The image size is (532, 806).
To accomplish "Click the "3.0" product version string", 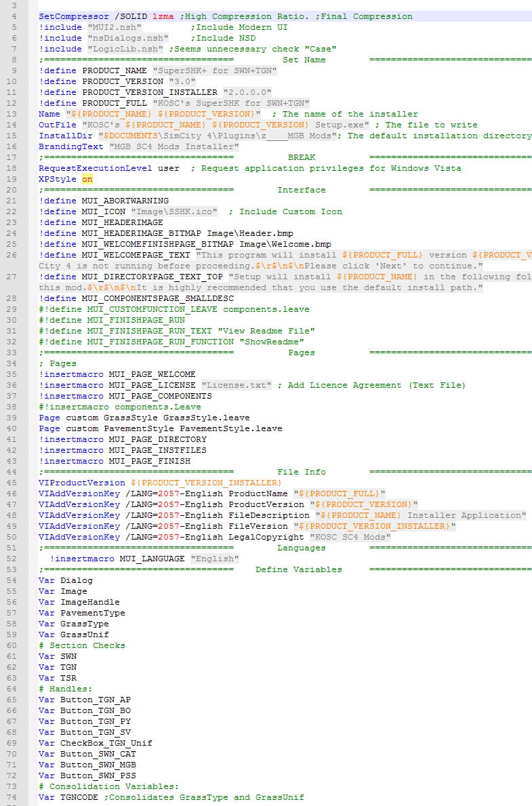I will 182,81.
